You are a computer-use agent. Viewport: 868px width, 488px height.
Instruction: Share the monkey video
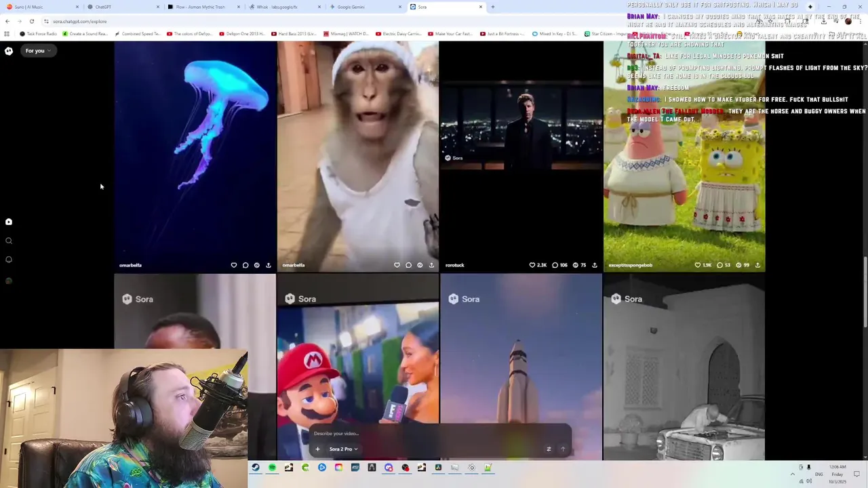click(431, 265)
